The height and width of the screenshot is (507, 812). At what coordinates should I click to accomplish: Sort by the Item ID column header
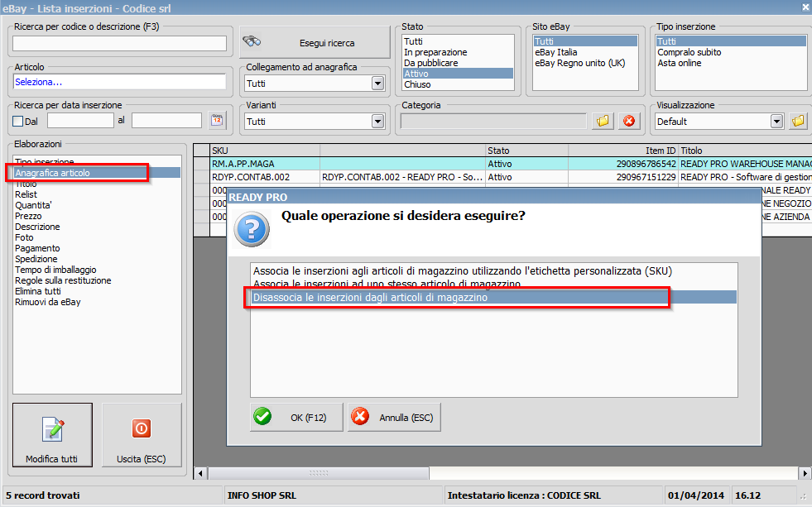tap(623, 151)
